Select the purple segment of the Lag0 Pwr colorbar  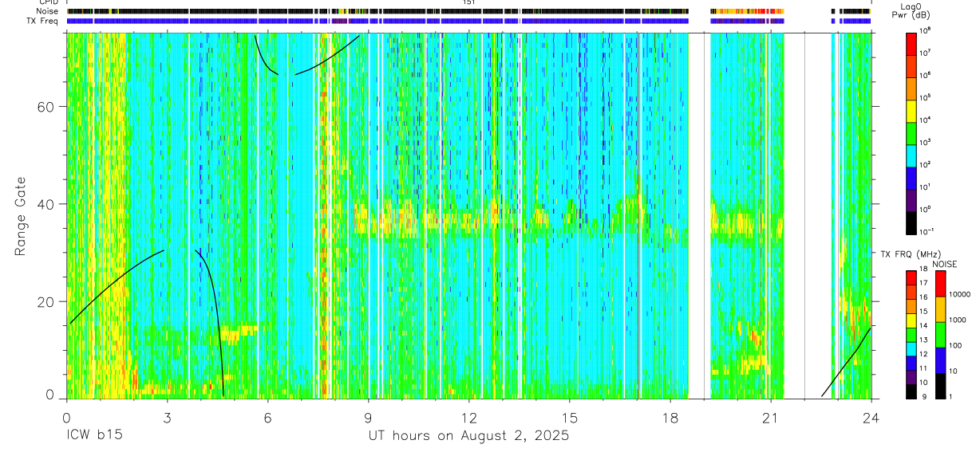click(x=912, y=200)
